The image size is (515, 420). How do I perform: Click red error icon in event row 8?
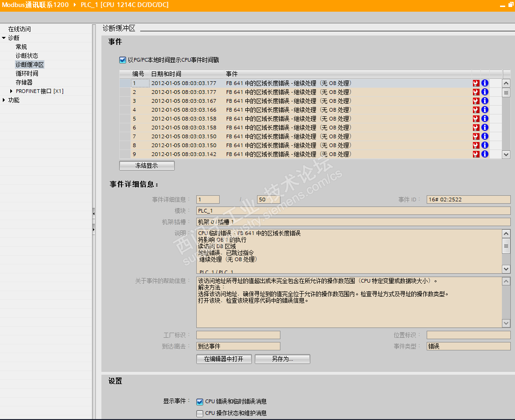[476, 145]
